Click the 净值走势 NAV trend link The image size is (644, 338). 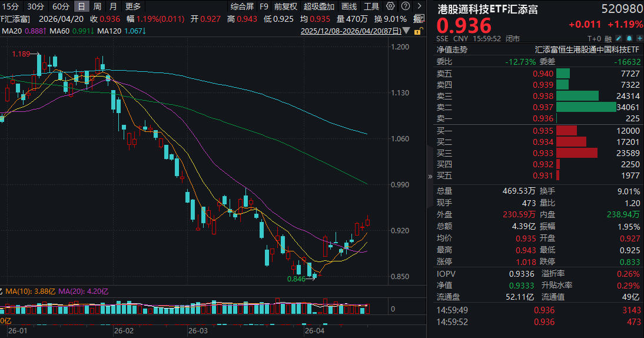coord(452,49)
